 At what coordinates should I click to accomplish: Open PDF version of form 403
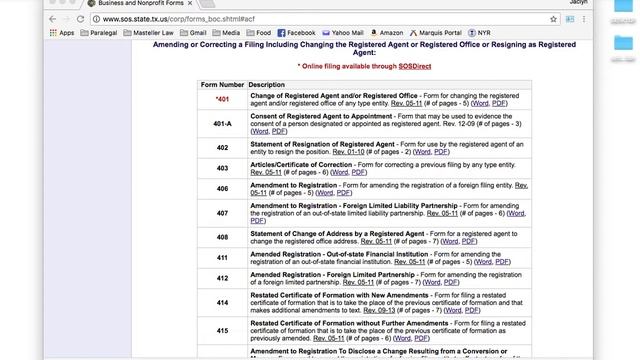(358, 172)
